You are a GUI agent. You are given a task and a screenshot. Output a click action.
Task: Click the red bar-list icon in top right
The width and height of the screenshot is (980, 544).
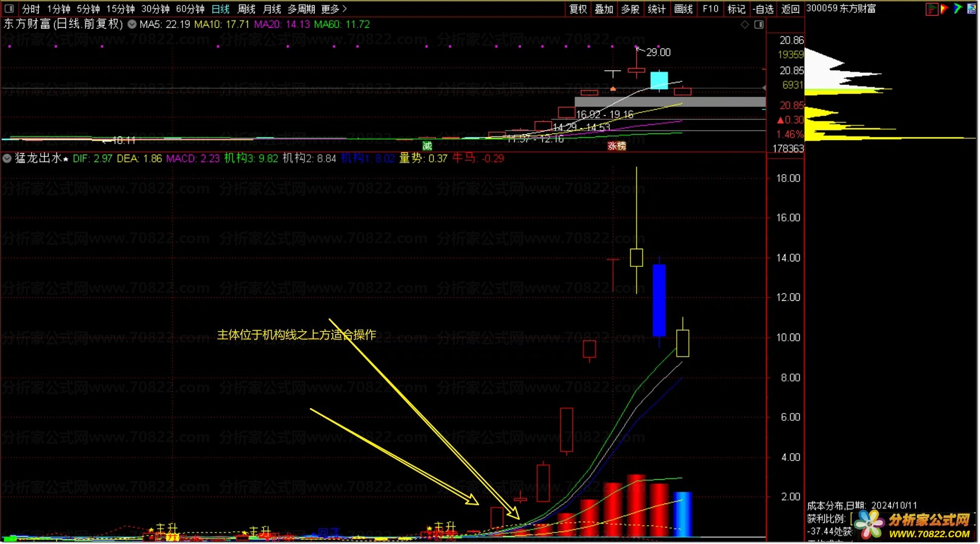(x=932, y=9)
